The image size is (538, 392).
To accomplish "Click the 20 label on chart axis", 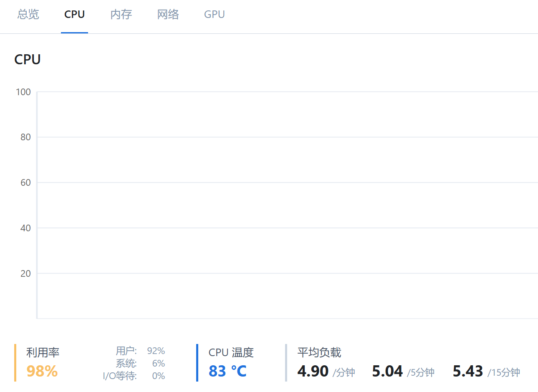I will click(25, 273).
